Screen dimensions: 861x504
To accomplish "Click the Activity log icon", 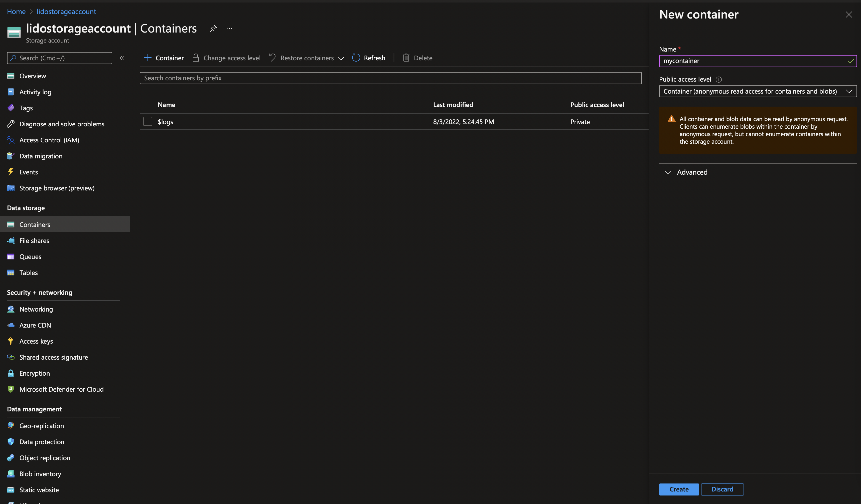I will (x=11, y=92).
